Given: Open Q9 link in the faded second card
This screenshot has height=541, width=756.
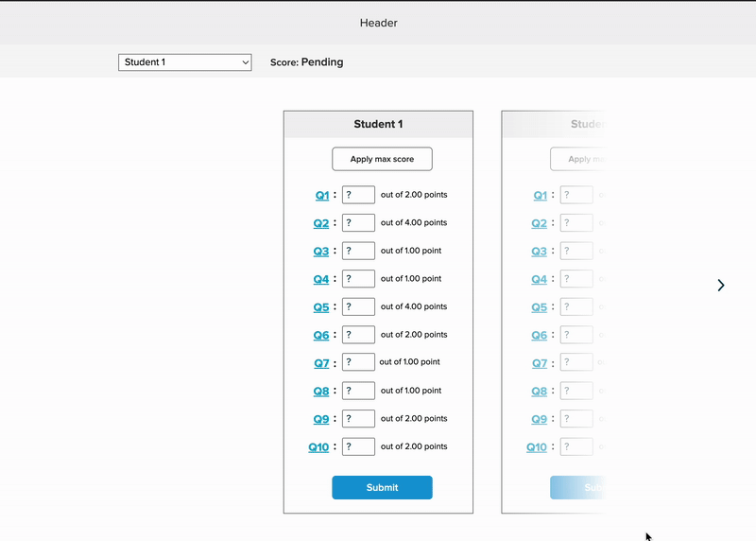Looking at the screenshot, I should point(539,419).
